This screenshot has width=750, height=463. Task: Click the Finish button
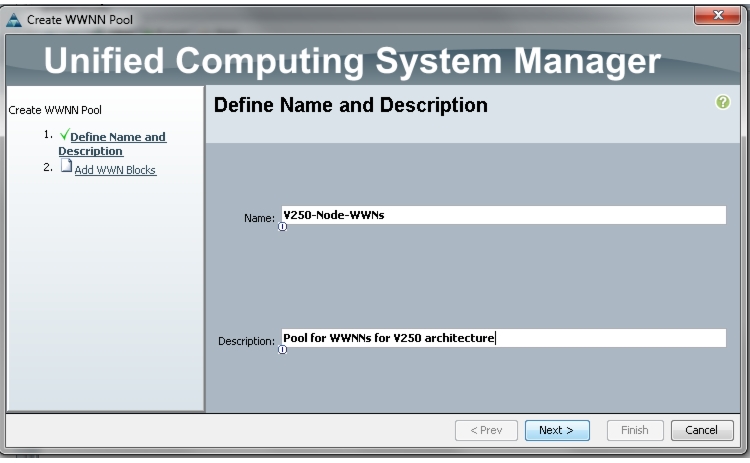click(x=635, y=430)
